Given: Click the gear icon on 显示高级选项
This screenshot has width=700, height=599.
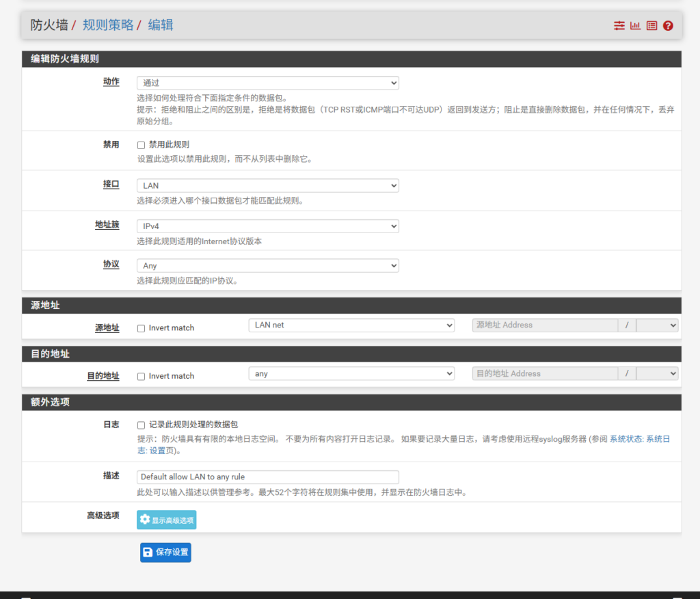Looking at the screenshot, I should point(145,520).
